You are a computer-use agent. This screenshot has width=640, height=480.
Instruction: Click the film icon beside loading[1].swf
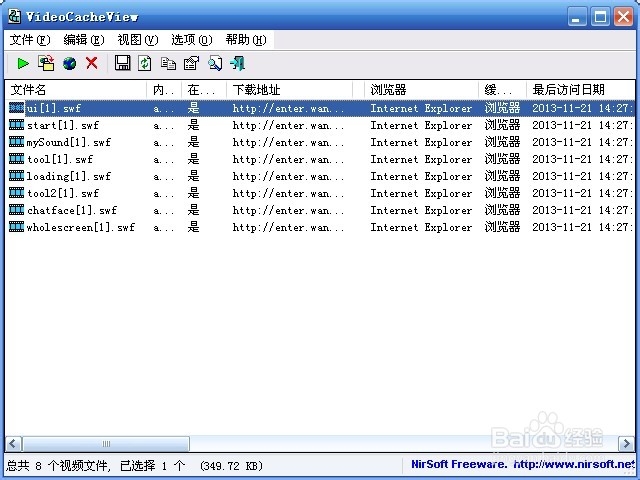[x=17, y=176]
